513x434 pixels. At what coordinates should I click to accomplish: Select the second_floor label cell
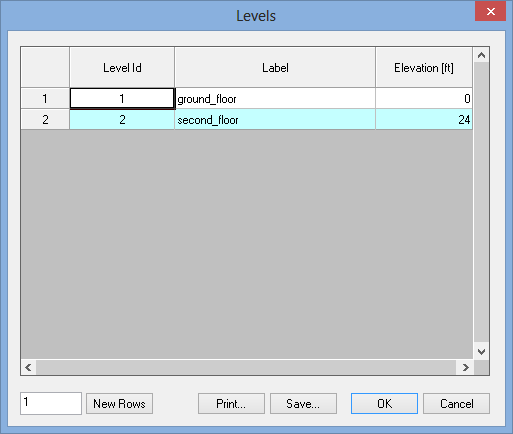pos(275,119)
